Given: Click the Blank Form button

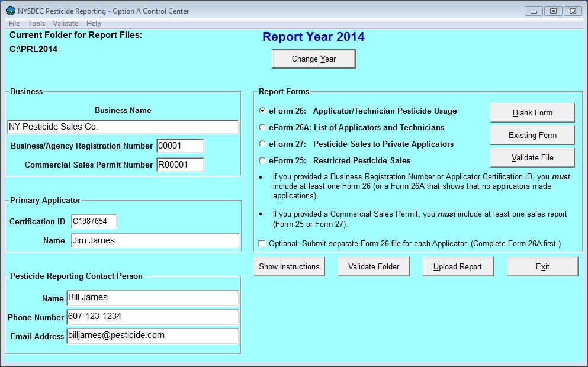Looking at the screenshot, I should tap(532, 112).
